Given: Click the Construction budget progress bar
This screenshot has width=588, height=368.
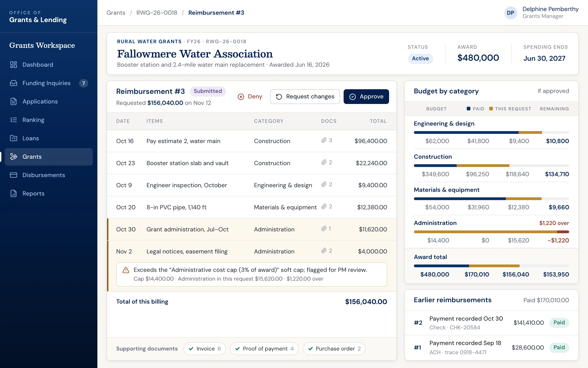Looking at the screenshot, I should (x=491, y=166).
